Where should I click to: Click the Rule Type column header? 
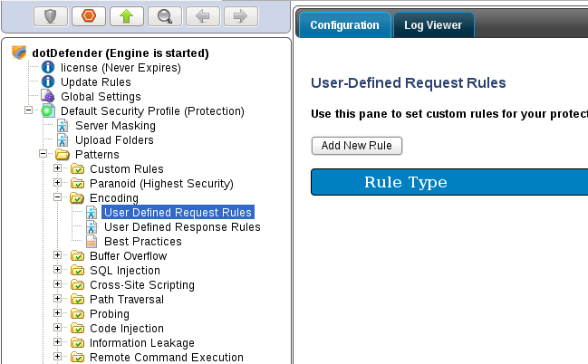click(x=406, y=182)
